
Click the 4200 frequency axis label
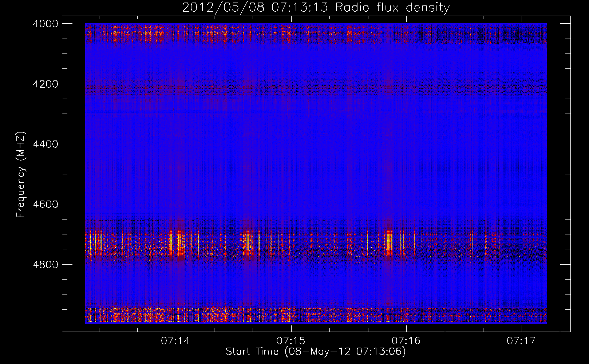pos(45,84)
